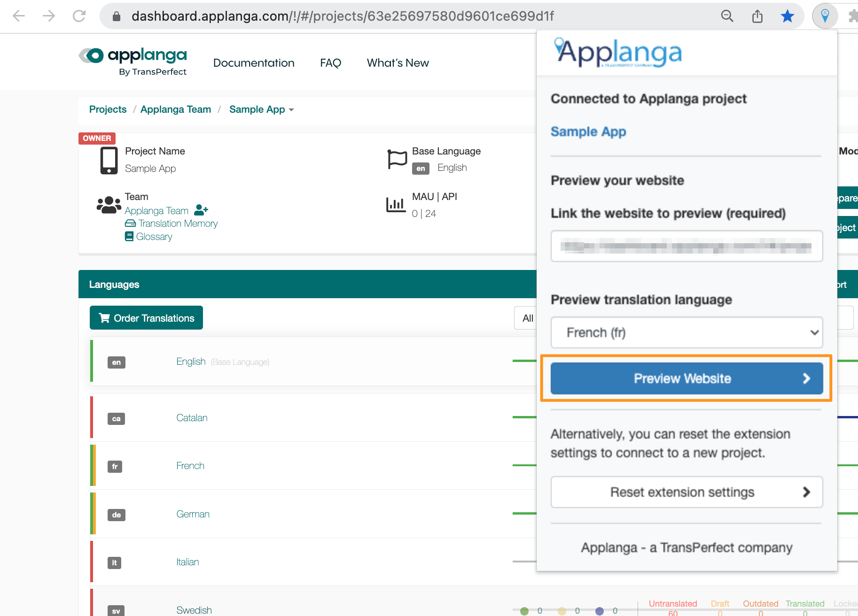Click the de language badge
This screenshot has width=858, height=616.
116,515
